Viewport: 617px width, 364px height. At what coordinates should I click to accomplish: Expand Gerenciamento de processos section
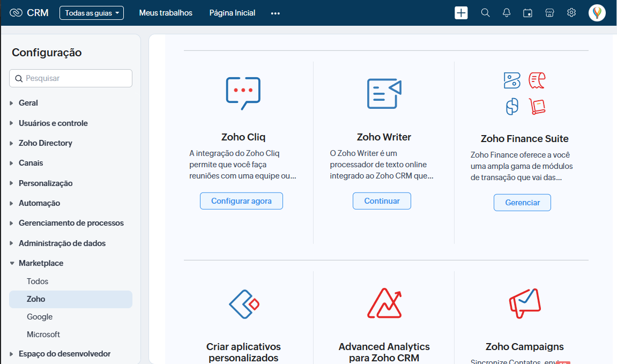tap(11, 223)
